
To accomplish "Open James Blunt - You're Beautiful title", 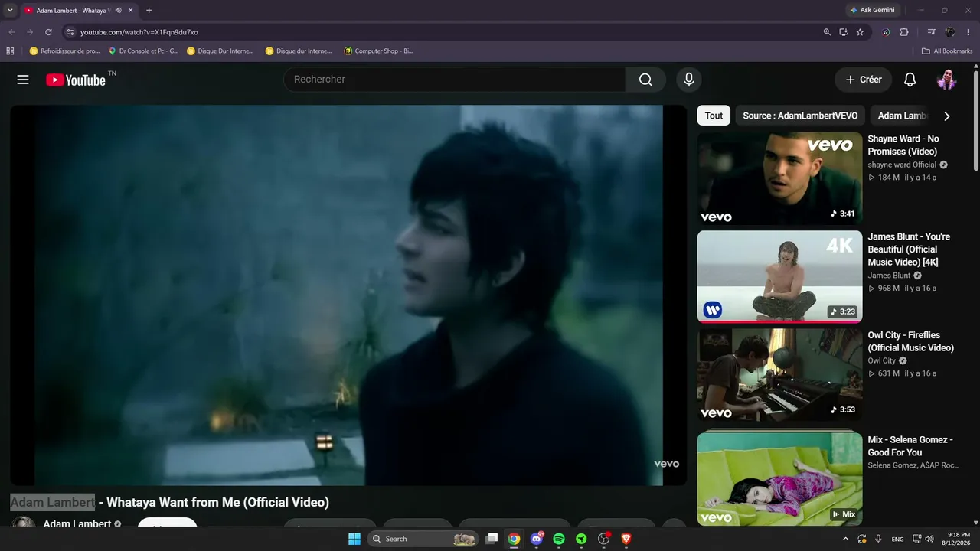I will tap(909, 249).
